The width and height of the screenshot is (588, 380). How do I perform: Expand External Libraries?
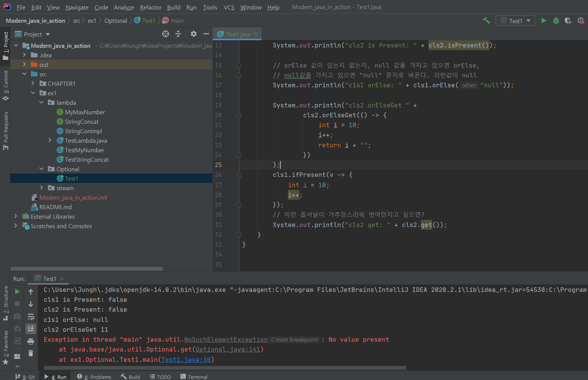coord(16,216)
